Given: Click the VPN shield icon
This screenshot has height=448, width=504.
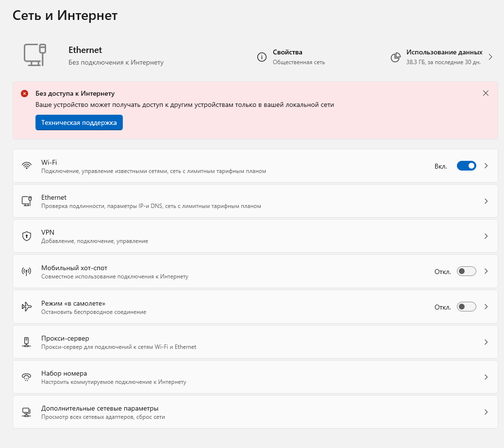Looking at the screenshot, I should 27,236.
